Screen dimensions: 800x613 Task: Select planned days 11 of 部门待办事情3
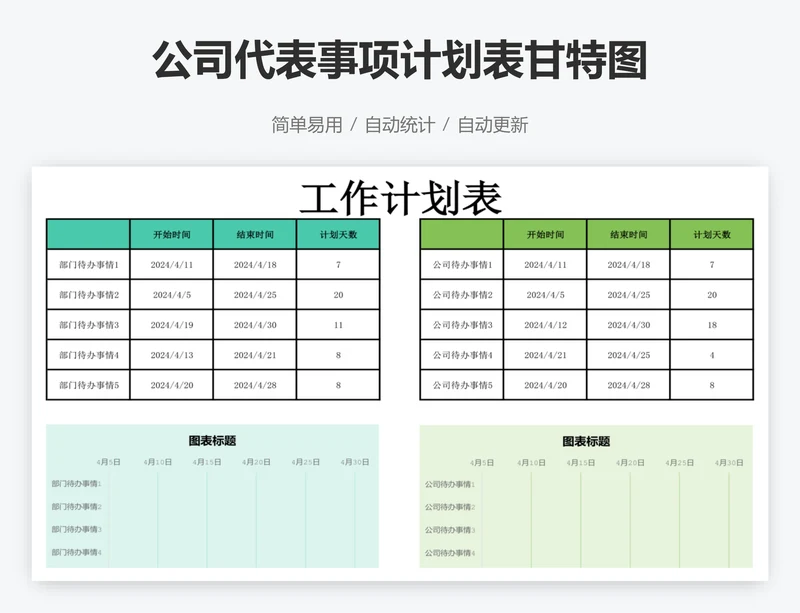(338, 325)
